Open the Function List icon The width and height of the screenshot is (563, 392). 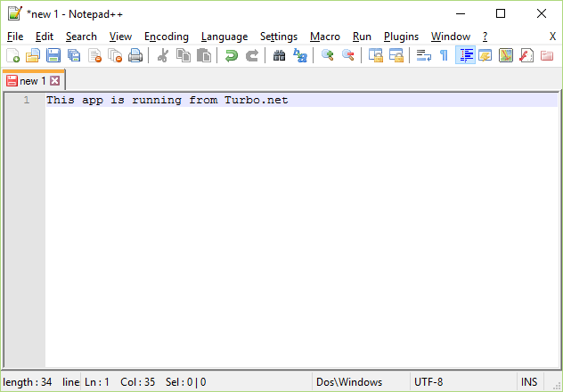click(526, 55)
